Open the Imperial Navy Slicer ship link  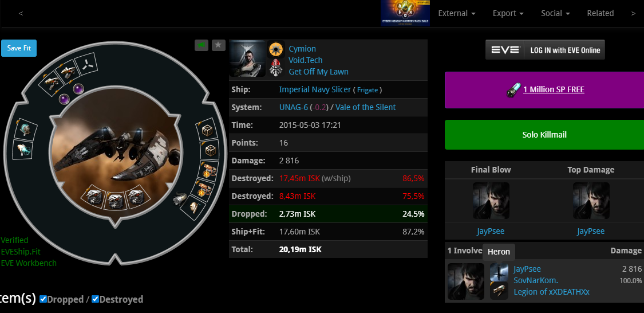pos(315,89)
